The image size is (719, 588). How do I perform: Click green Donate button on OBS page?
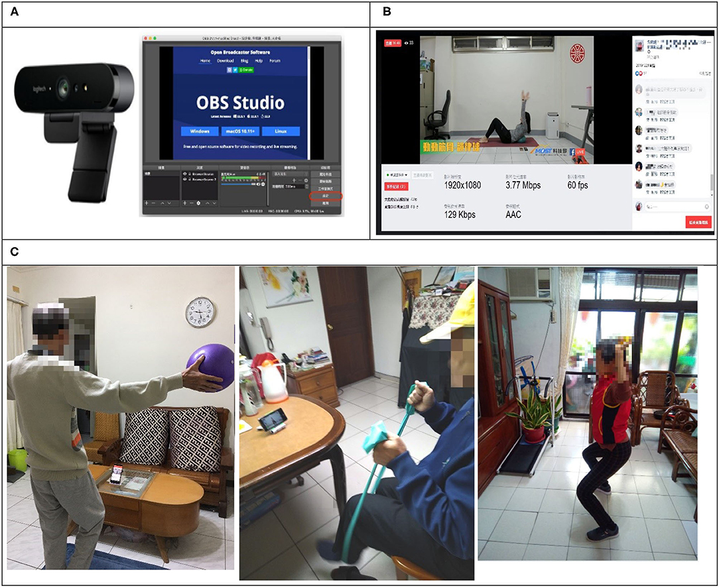click(x=246, y=70)
